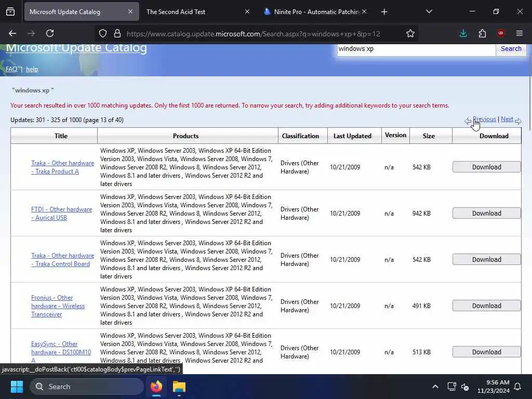Screen dimensions: 532x399
Task: Open the uBlock Origin extension icon
Action: pyautogui.click(x=501, y=33)
